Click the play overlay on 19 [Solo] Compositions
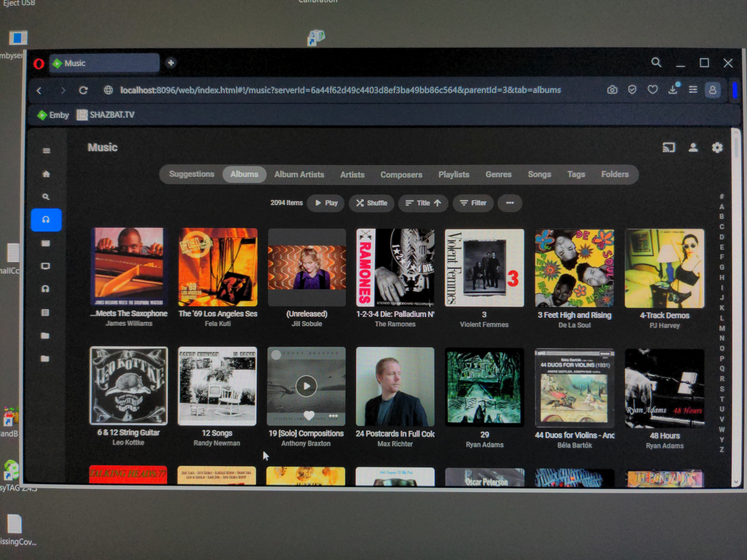This screenshot has width=747, height=560. click(x=306, y=386)
